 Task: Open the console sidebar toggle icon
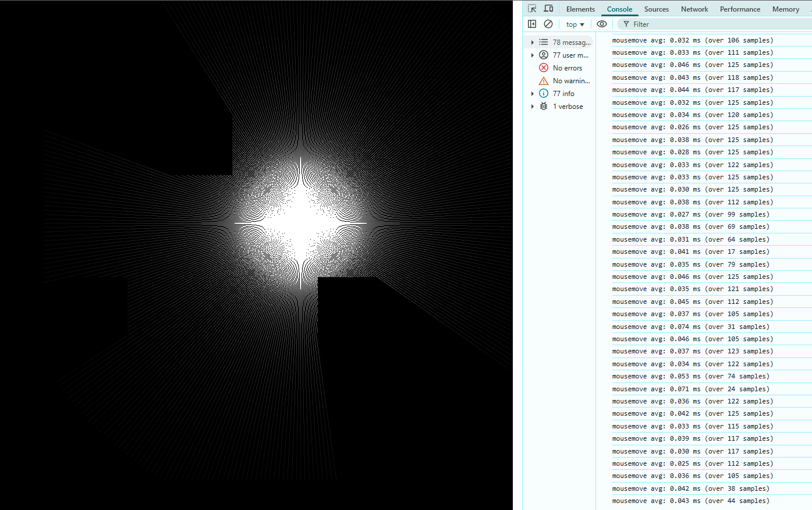coord(531,24)
